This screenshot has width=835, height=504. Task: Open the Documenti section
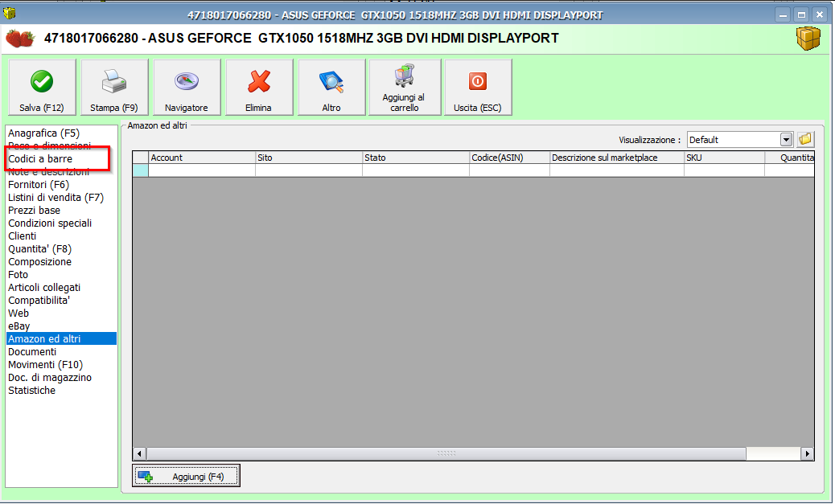pyautogui.click(x=32, y=352)
